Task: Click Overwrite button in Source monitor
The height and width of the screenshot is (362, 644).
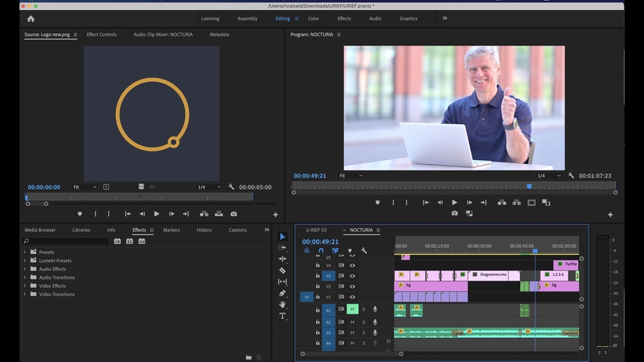Action: pos(219,214)
